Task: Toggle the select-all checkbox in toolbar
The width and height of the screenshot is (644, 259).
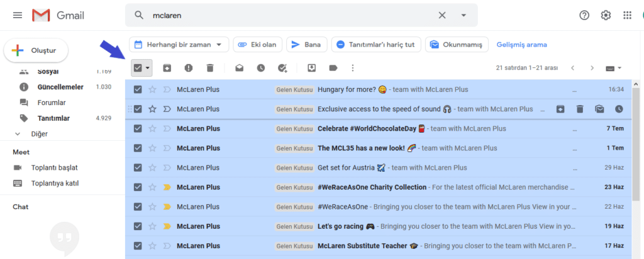Action: pyautogui.click(x=138, y=68)
